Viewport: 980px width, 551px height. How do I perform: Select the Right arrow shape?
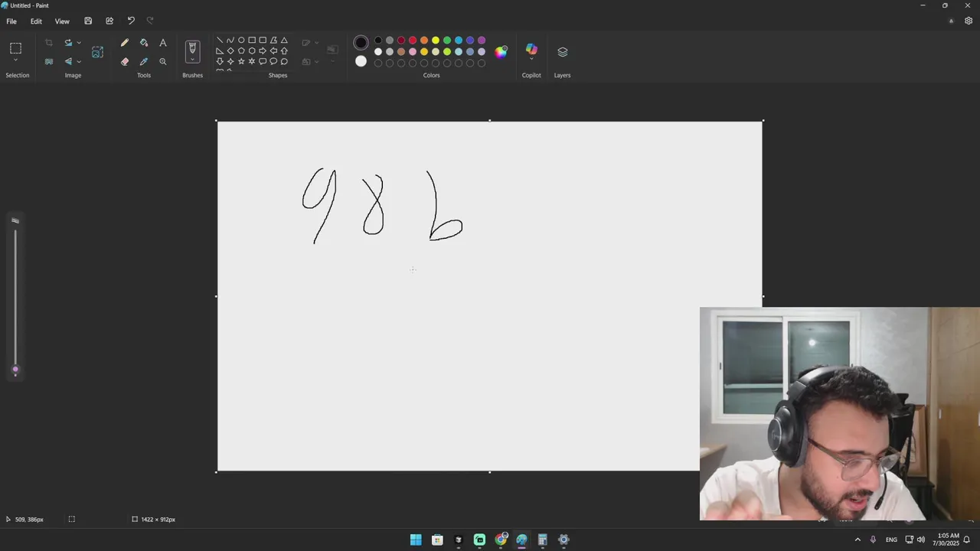[263, 51]
